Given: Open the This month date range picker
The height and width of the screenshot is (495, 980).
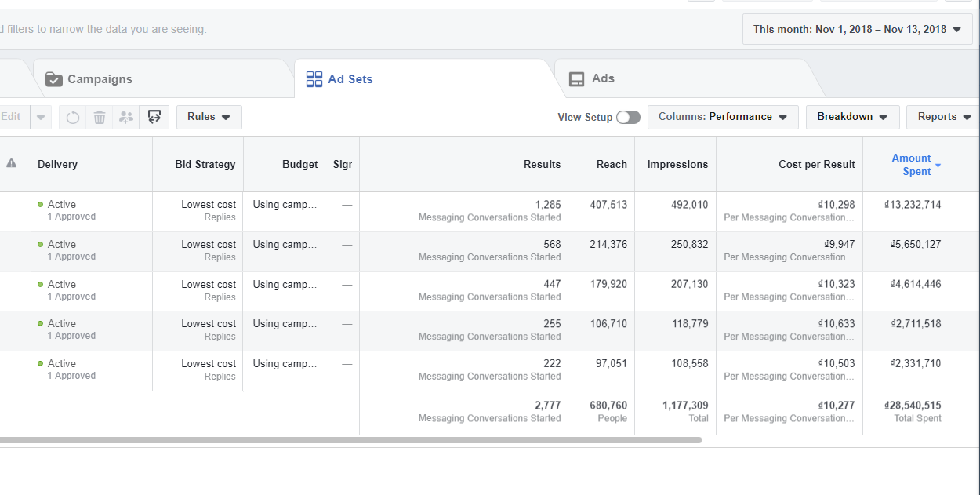Looking at the screenshot, I should [857, 30].
